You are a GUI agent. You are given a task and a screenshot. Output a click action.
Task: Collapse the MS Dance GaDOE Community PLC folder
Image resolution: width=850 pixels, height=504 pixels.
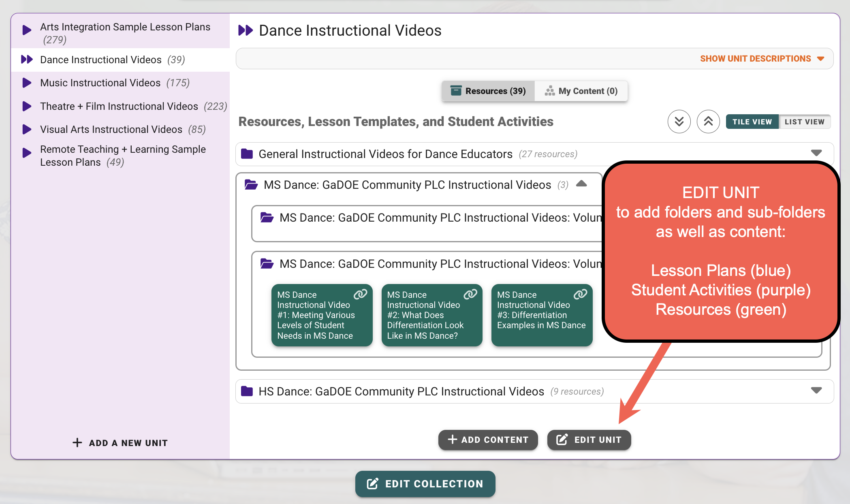581,184
